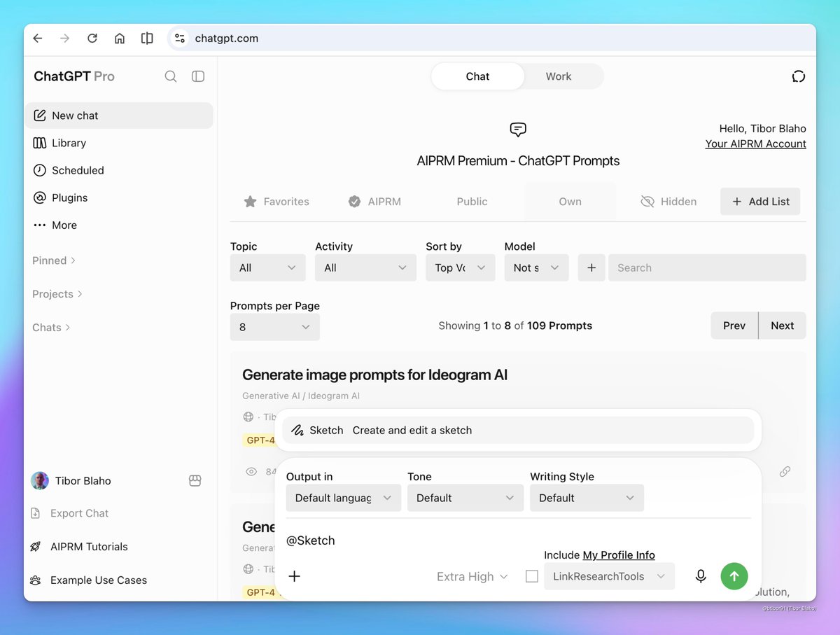The height and width of the screenshot is (635, 840).
Task: Open the Library item
Action: point(119,143)
